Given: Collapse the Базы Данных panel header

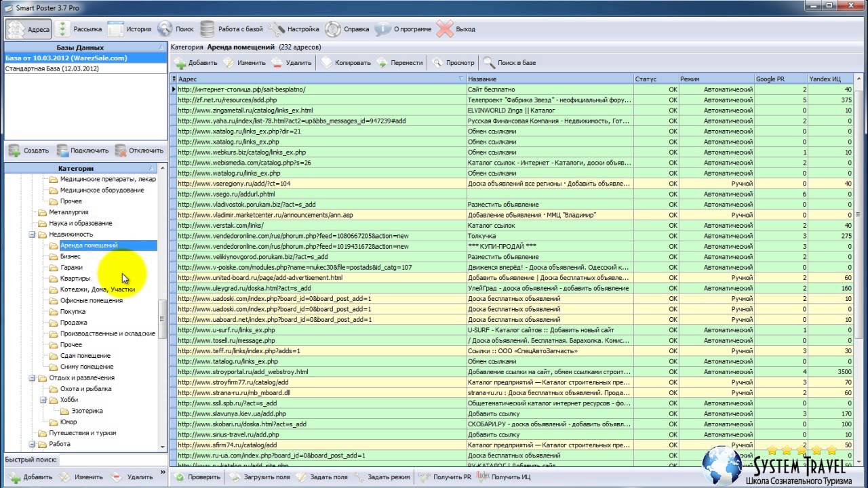Looking at the screenshot, I should click(x=161, y=47).
